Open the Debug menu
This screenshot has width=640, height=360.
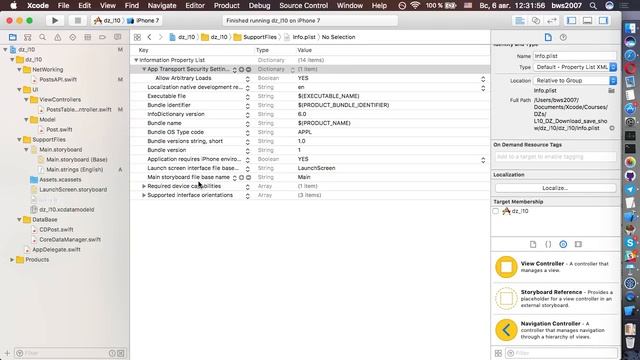259,6
